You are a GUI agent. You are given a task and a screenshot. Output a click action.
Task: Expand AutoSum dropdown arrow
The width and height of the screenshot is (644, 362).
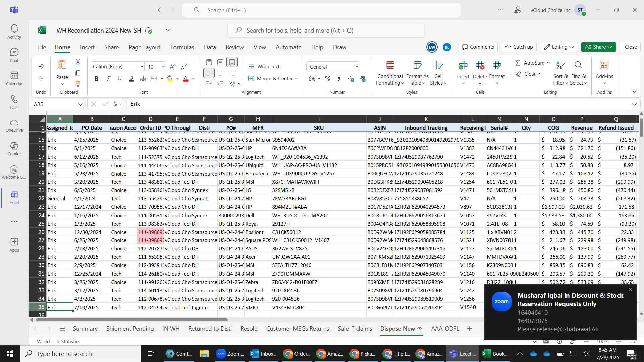click(x=548, y=63)
